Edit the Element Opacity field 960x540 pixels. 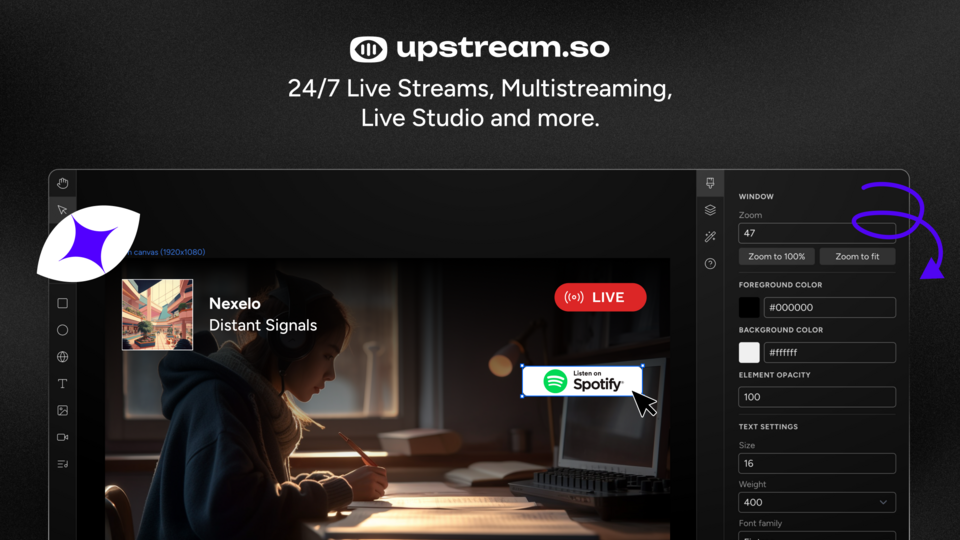[817, 397]
